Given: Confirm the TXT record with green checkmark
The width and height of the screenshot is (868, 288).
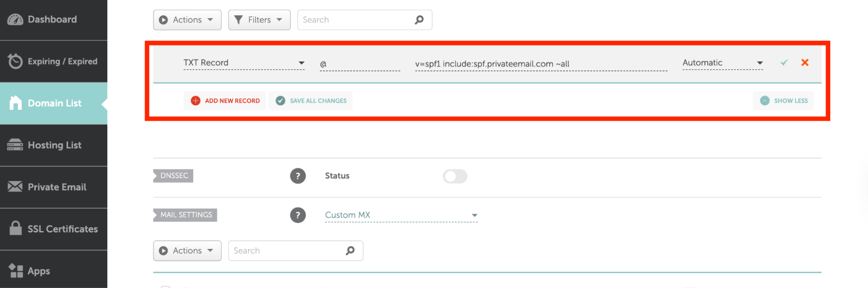Looking at the screenshot, I should click(x=784, y=63).
